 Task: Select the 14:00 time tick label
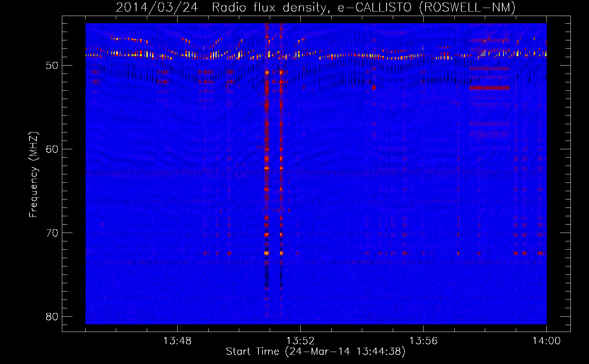pyautogui.click(x=546, y=341)
